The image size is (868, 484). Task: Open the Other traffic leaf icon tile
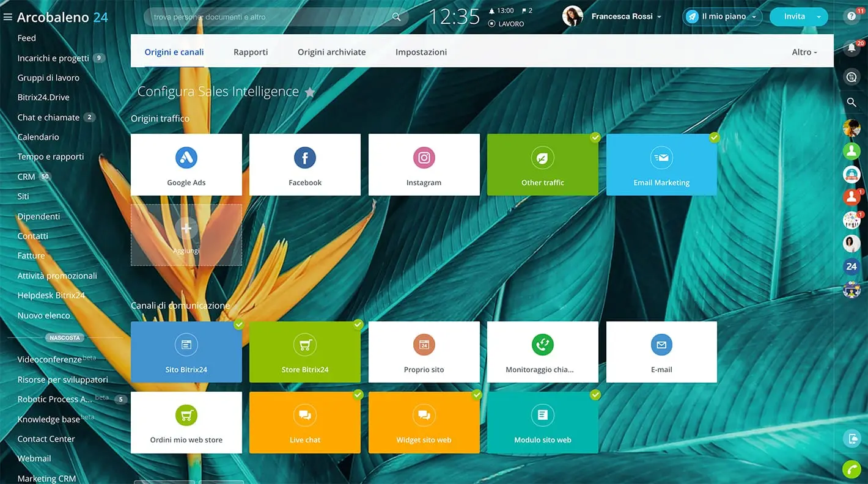543,164
